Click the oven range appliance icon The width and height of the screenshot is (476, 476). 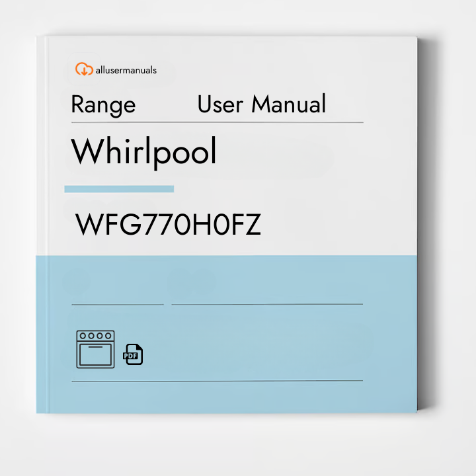pos(95,350)
